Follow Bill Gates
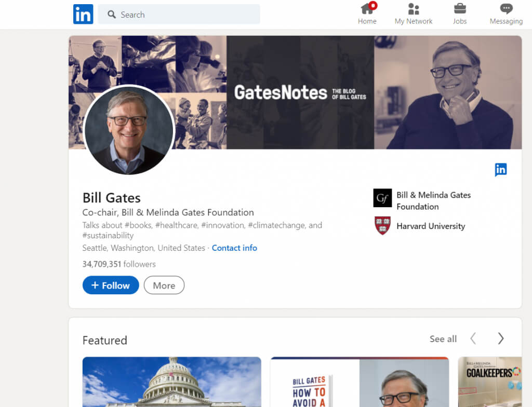This screenshot has width=532, height=407. click(x=111, y=285)
